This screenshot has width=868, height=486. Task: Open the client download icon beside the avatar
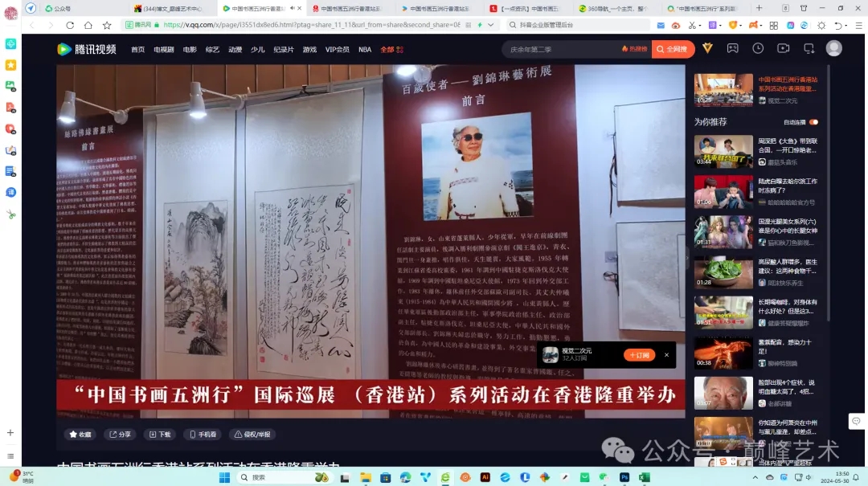coord(809,48)
